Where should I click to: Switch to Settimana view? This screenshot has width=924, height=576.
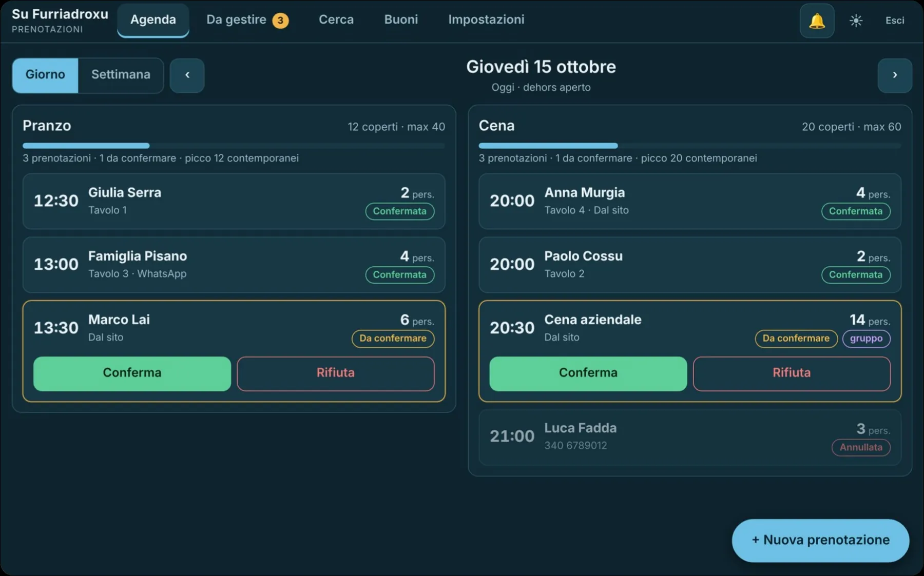(121, 75)
